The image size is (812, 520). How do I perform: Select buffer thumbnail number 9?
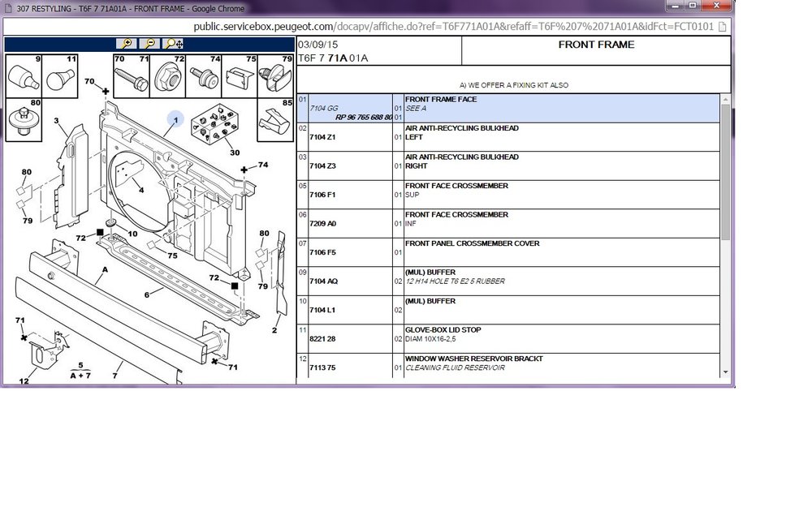pos(24,76)
